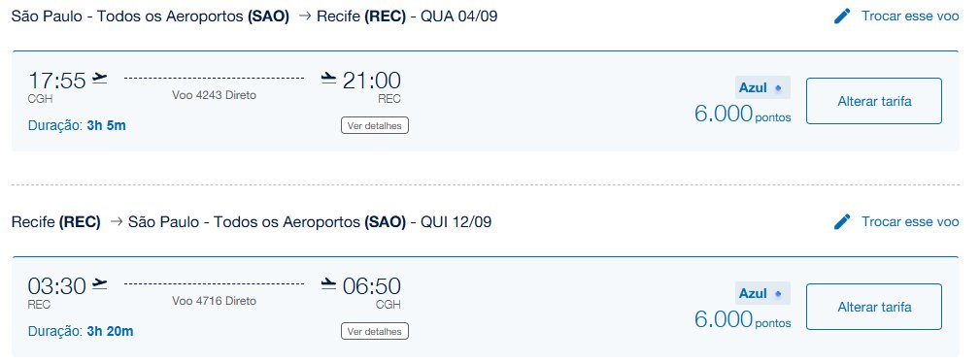The image size is (980, 363).
Task: Click takeoff plane icon beside 03:30
Action: (x=99, y=284)
